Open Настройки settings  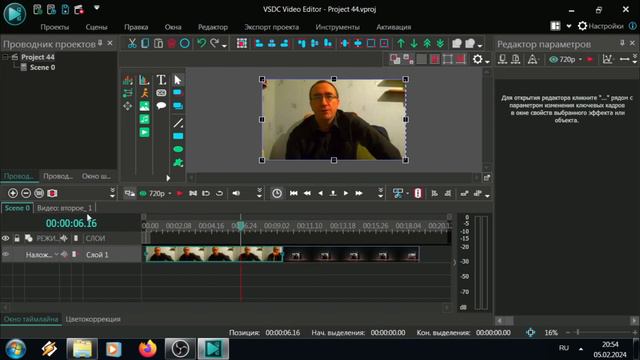tap(601, 26)
